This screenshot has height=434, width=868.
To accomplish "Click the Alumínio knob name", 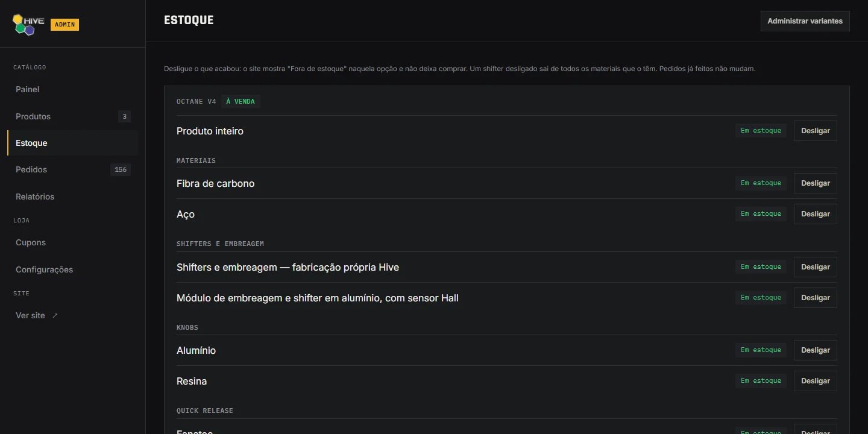I will pos(196,350).
